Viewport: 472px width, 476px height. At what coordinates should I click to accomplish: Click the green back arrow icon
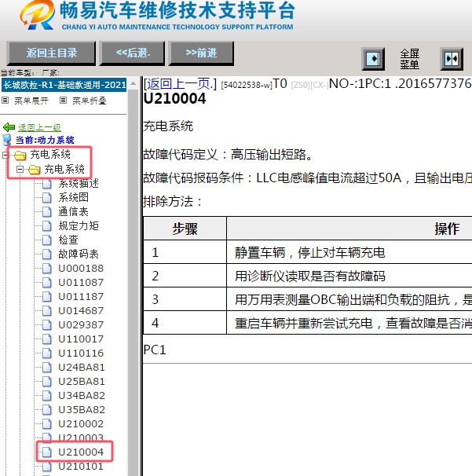9,127
